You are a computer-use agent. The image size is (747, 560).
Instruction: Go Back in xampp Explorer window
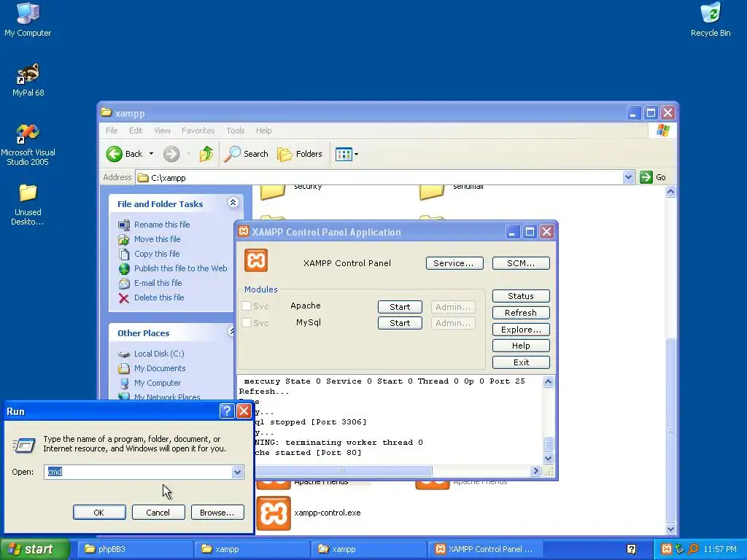pyautogui.click(x=124, y=154)
